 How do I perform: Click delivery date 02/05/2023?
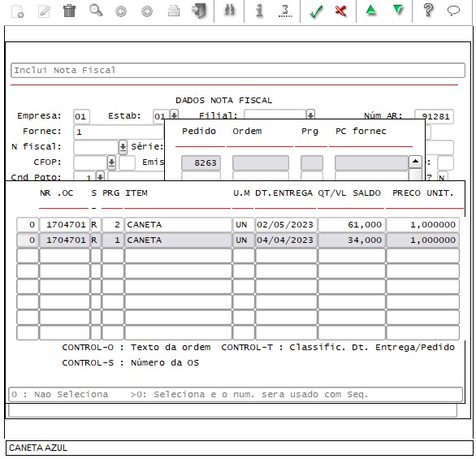286,225
